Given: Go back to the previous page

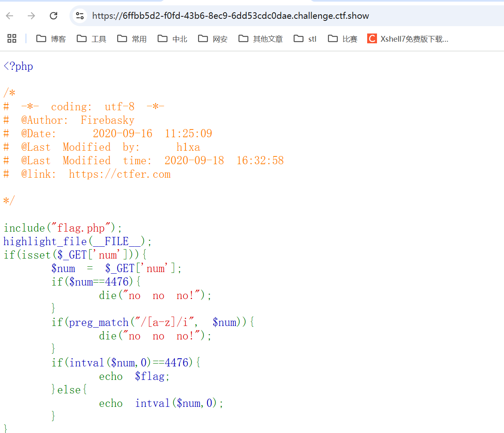Looking at the screenshot, I should point(10,16).
